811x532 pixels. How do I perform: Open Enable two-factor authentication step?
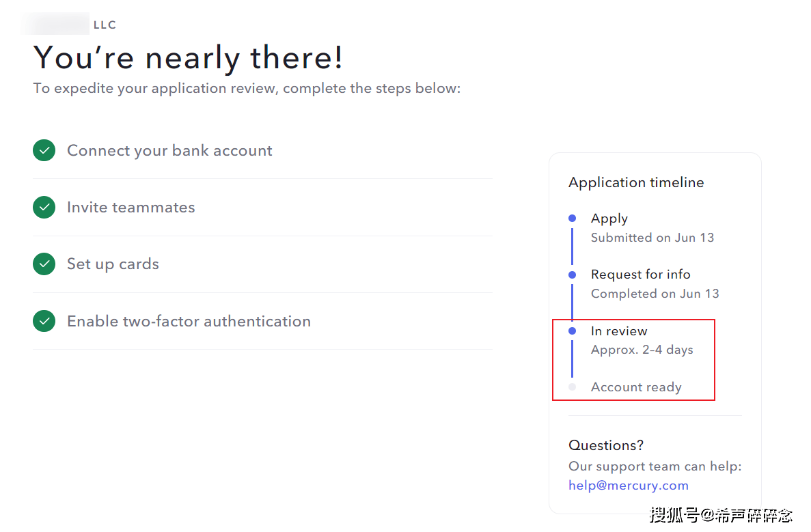coord(189,321)
